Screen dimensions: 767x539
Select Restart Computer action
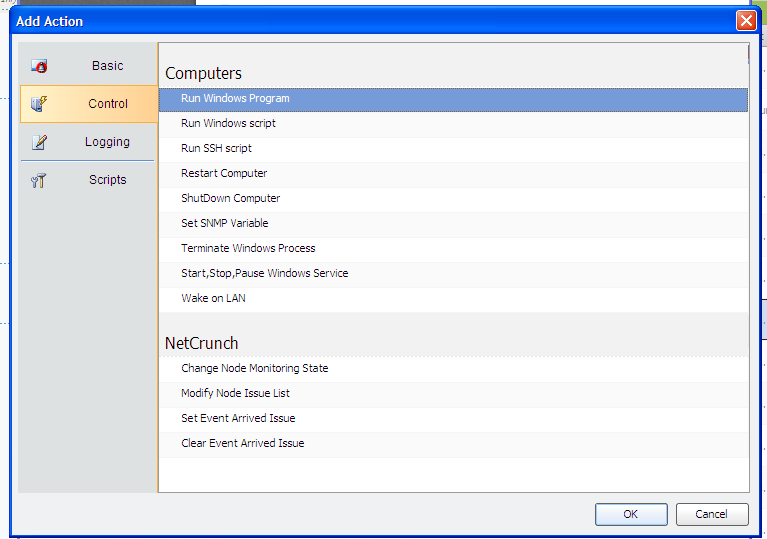pos(224,174)
